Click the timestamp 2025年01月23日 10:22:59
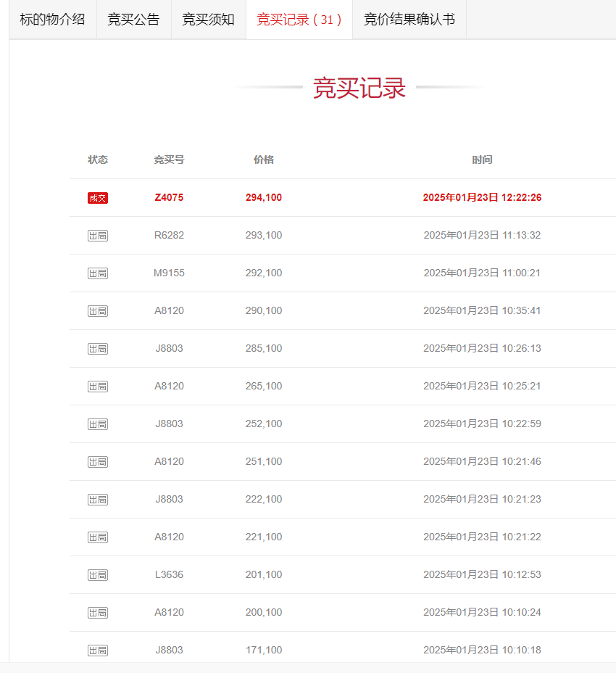Image resolution: width=616 pixels, height=673 pixels. 482,424
